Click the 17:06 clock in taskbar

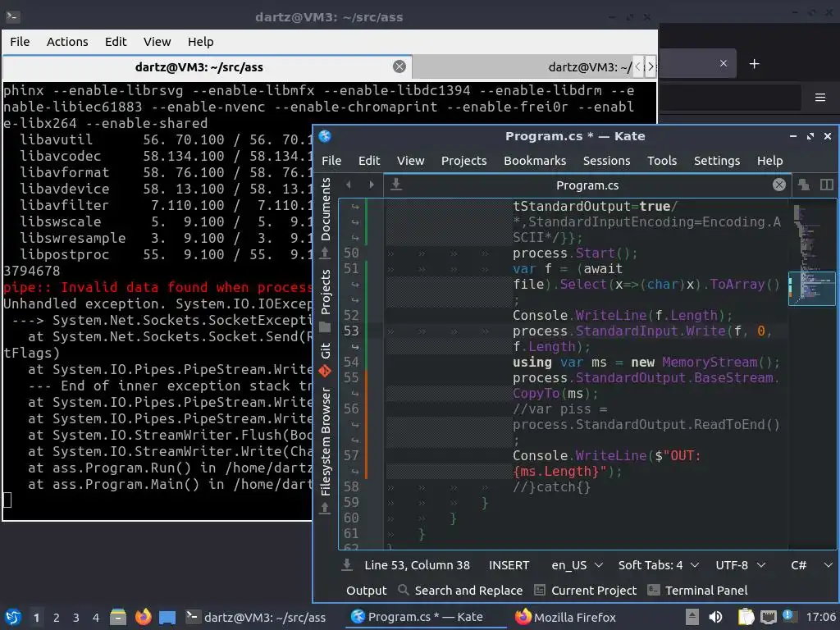[x=820, y=617]
